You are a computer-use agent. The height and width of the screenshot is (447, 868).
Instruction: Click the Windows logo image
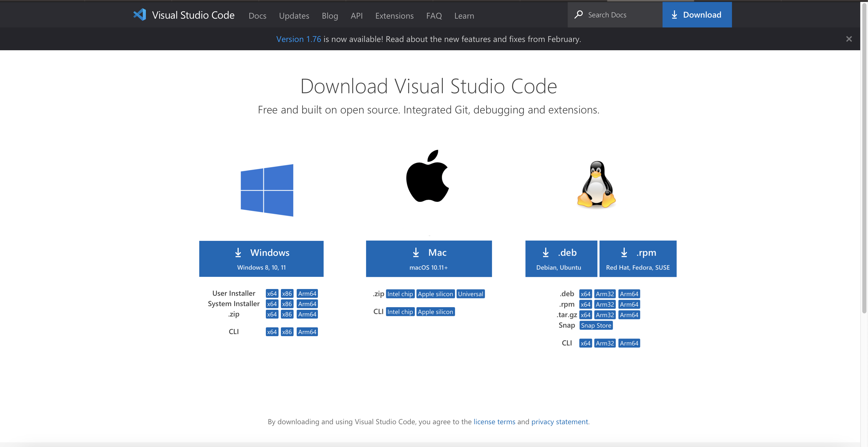267,190
